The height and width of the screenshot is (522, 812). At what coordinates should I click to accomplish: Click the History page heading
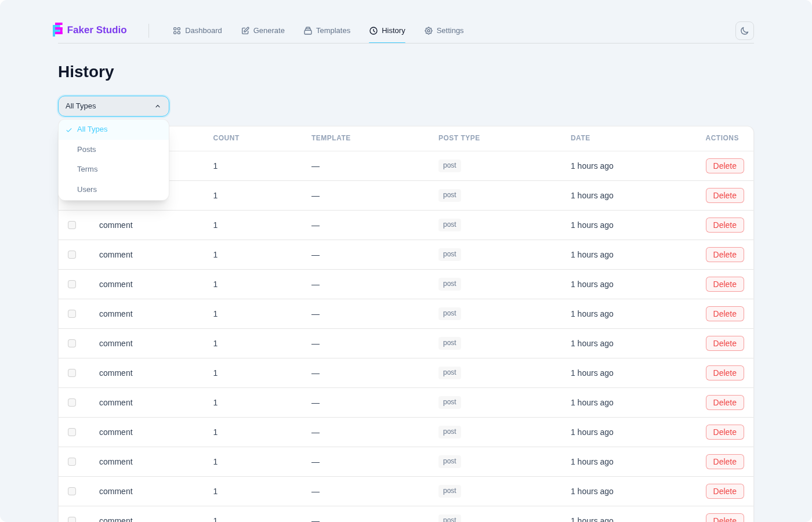tap(86, 72)
